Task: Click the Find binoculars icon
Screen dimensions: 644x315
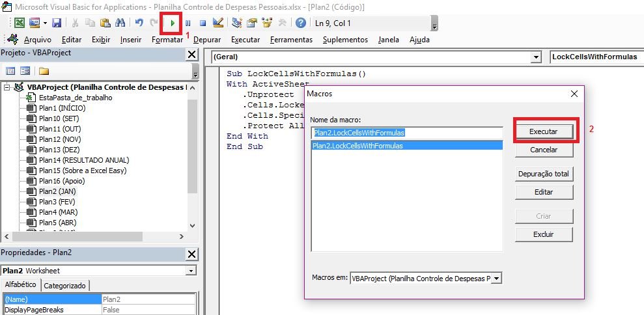Action: coord(120,23)
